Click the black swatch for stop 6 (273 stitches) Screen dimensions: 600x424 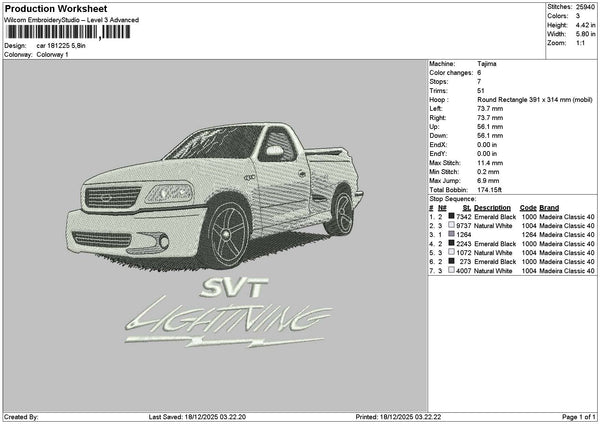pyautogui.click(x=452, y=261)
